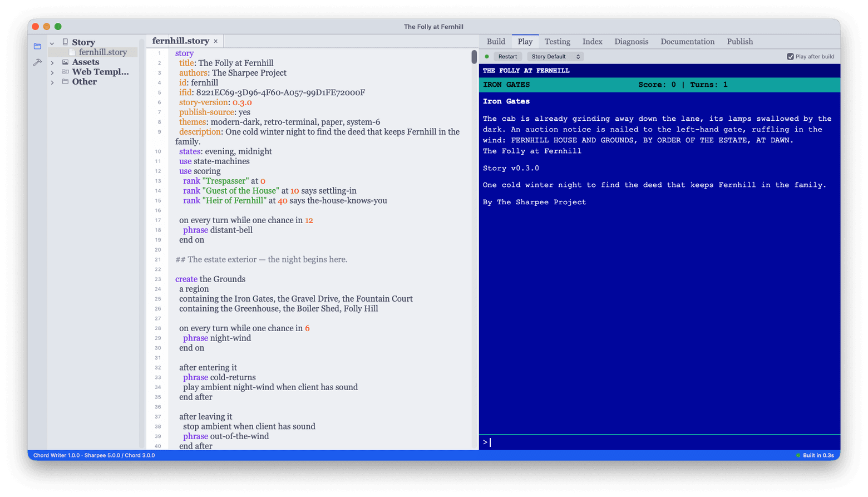Click the template icon beside Web Templ...
Viewport: 868px width, 497px height.
pos(65,72)
